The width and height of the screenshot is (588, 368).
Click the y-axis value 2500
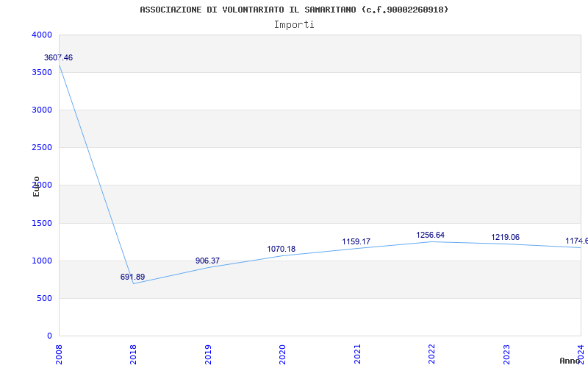click(x=42, y=148)
